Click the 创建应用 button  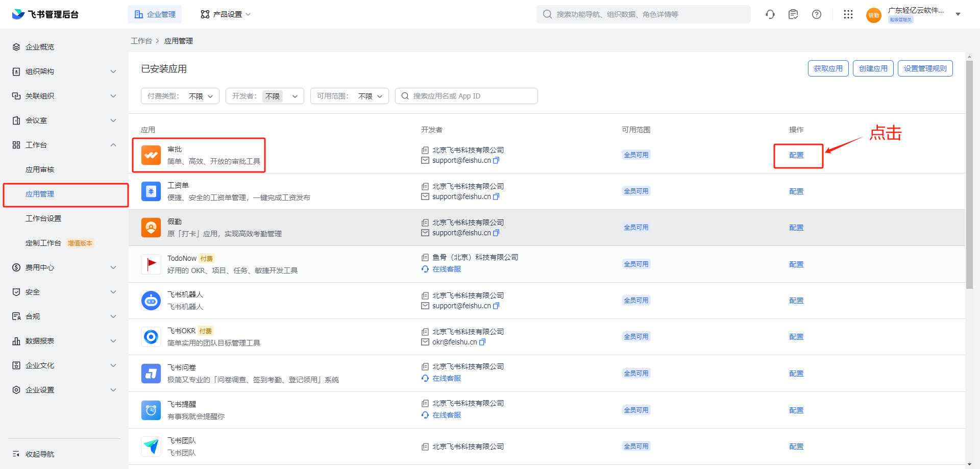click(x=873, y=68)
